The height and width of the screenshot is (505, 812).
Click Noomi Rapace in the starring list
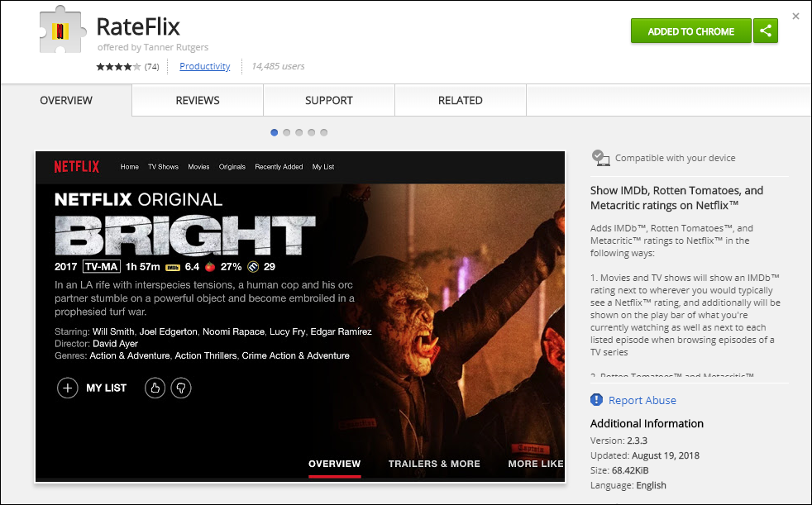click(233, 331)
